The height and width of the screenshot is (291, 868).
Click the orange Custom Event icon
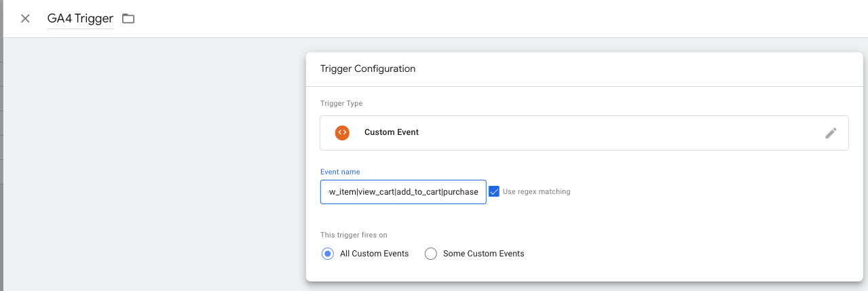342,132
